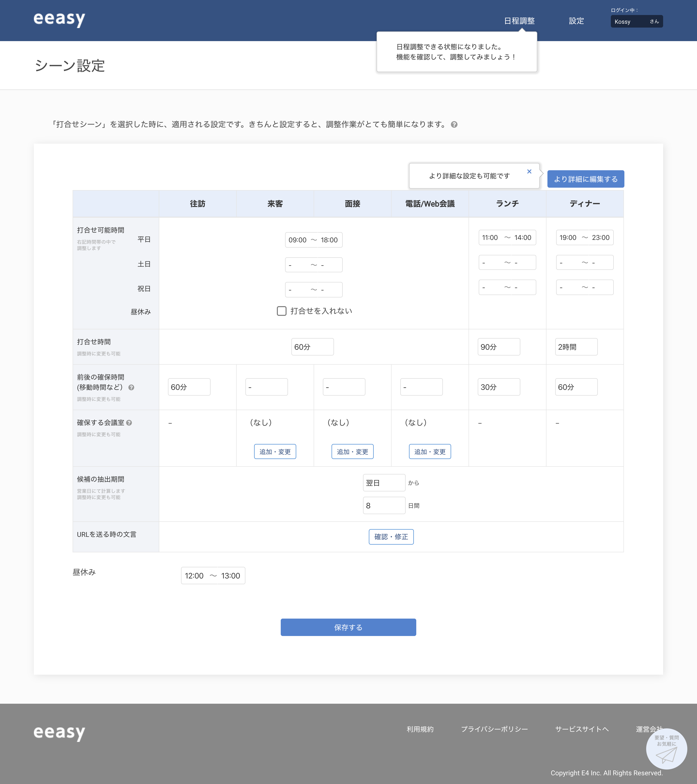Open the help icon next to 確保する会議室

[x=129, y=423]
